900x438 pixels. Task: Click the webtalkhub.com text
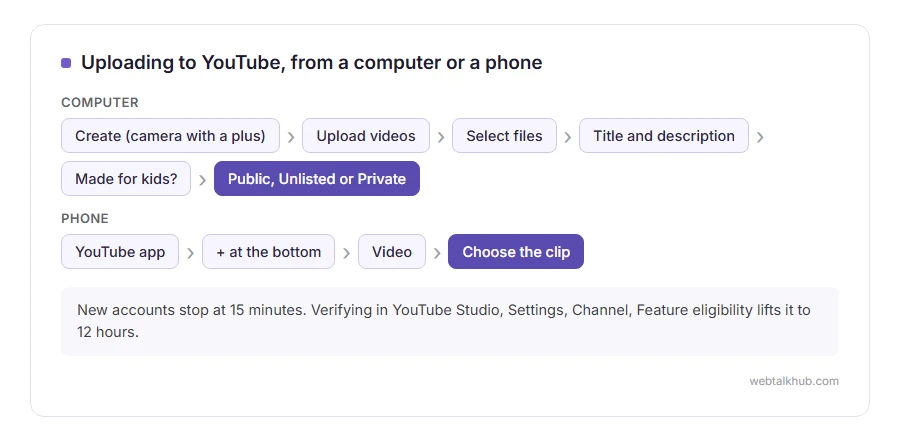pyautogui.click(x=794, y=381)
